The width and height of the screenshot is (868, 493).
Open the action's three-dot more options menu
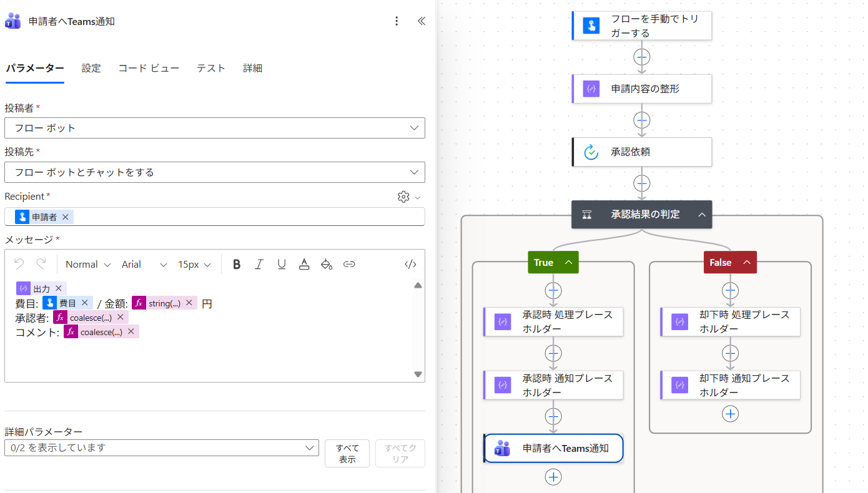coord(397,21)
